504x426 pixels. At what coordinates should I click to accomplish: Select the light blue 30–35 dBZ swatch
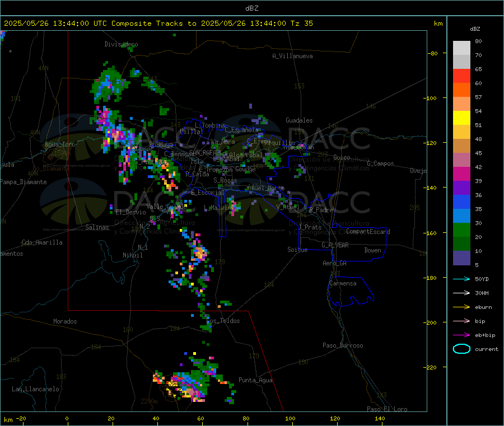coord(461,216)
